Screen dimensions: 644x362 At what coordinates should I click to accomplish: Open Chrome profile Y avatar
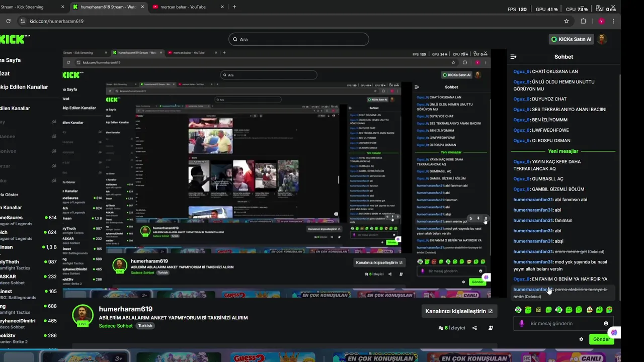(601, 21)
